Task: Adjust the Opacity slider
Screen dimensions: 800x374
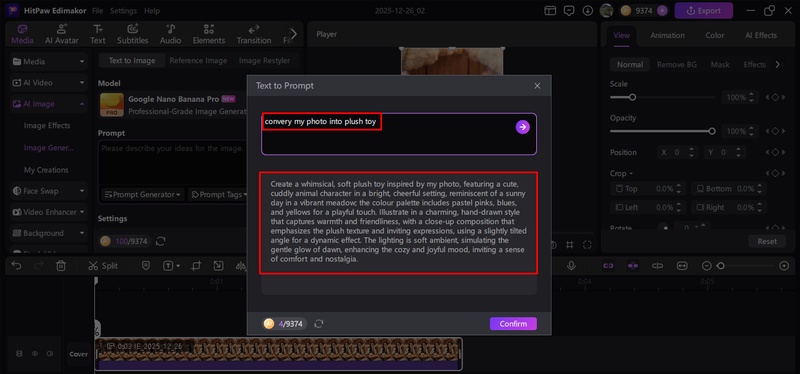Action: [662, 131]
